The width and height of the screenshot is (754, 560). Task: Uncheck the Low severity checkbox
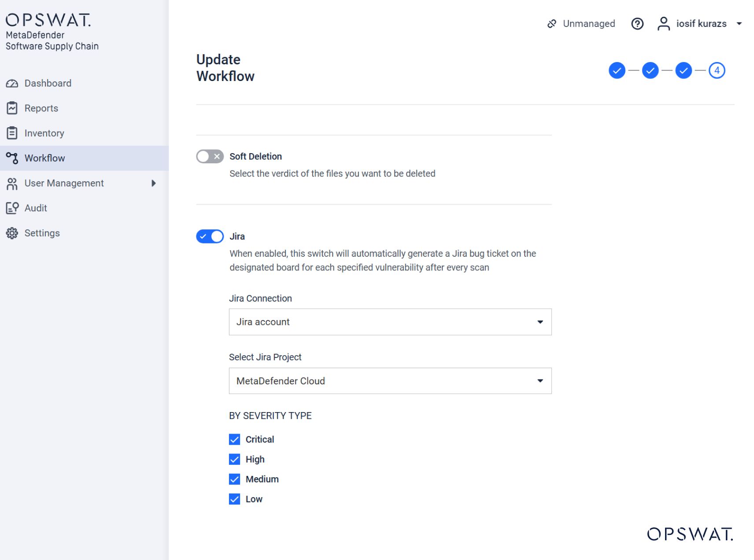(x=234, y=499)
